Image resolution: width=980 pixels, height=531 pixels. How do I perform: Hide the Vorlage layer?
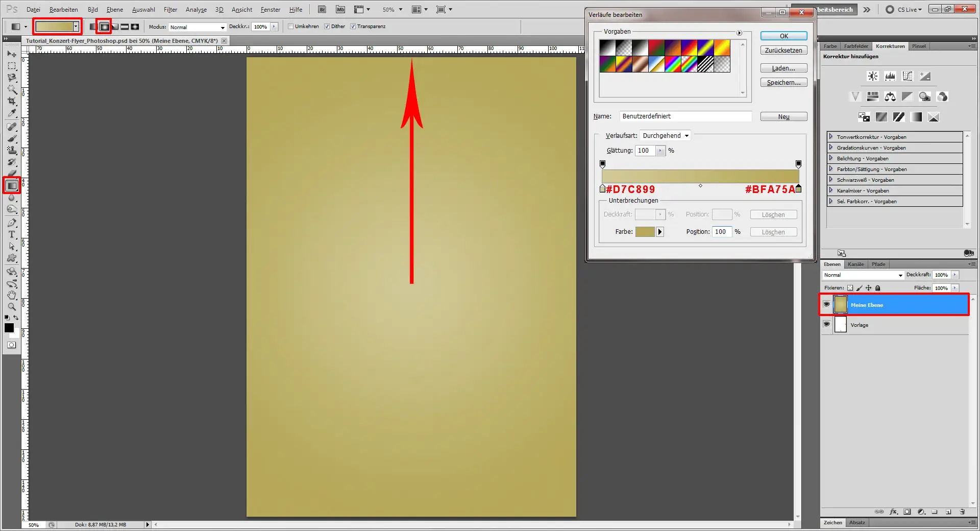coord(826,324)
